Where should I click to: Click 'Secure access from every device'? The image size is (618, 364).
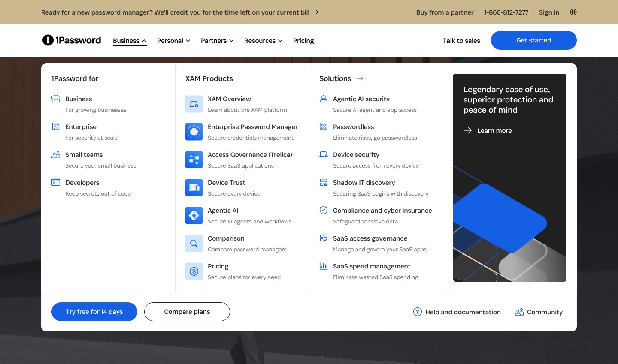click(x=376, y=165)
